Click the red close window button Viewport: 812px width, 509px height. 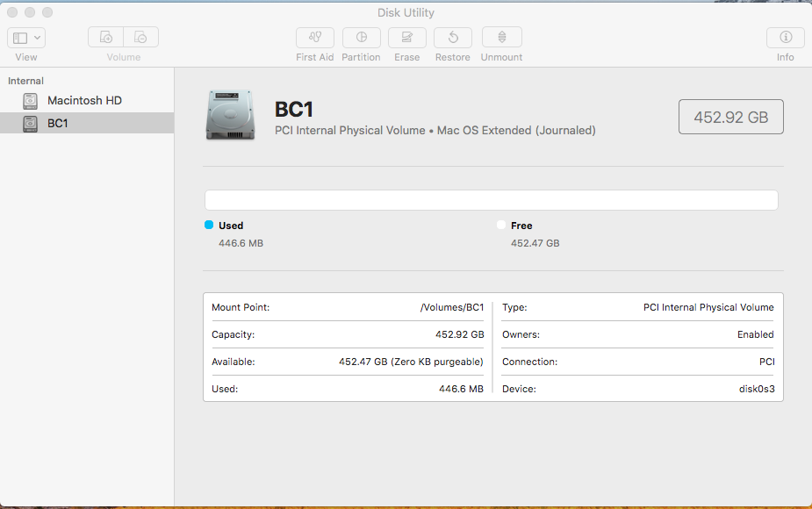pos(12,12)
